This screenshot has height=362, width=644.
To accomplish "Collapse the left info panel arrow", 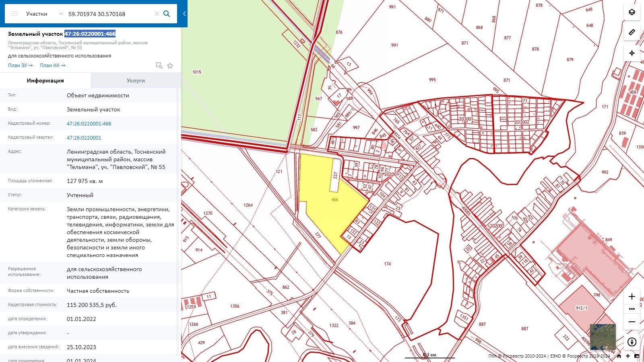I will 184,14.
